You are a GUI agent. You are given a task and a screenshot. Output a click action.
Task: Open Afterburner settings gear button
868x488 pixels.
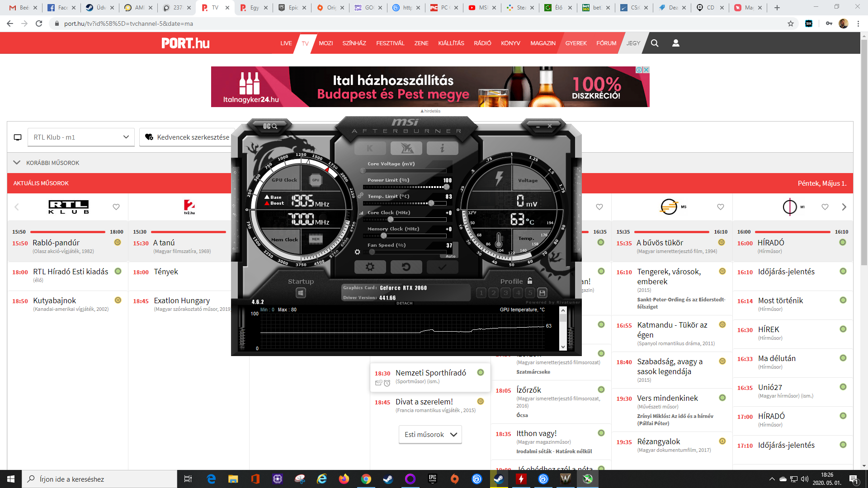tap(370, 267)
